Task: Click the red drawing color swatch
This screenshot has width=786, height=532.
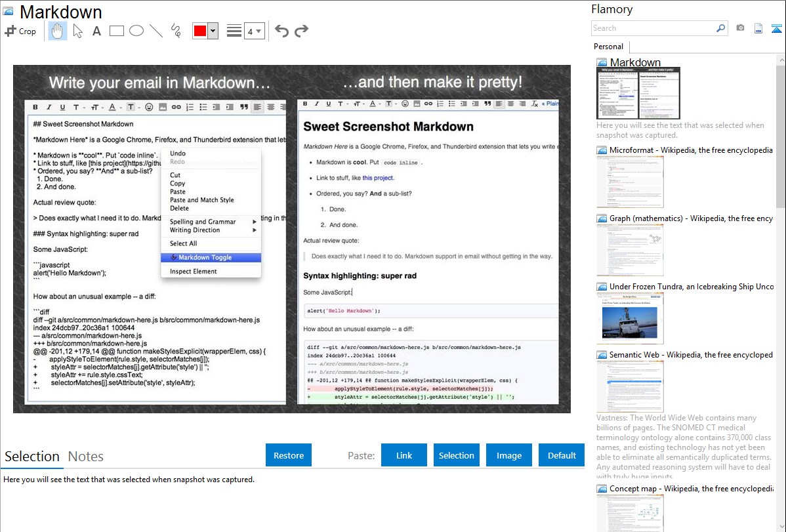Action: pos(200,31)
